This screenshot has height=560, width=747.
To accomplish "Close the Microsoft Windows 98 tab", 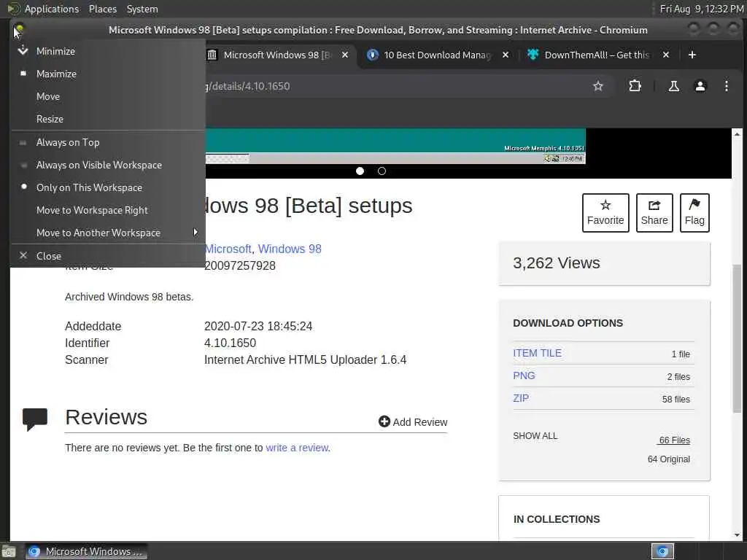I will pos(345,55).
